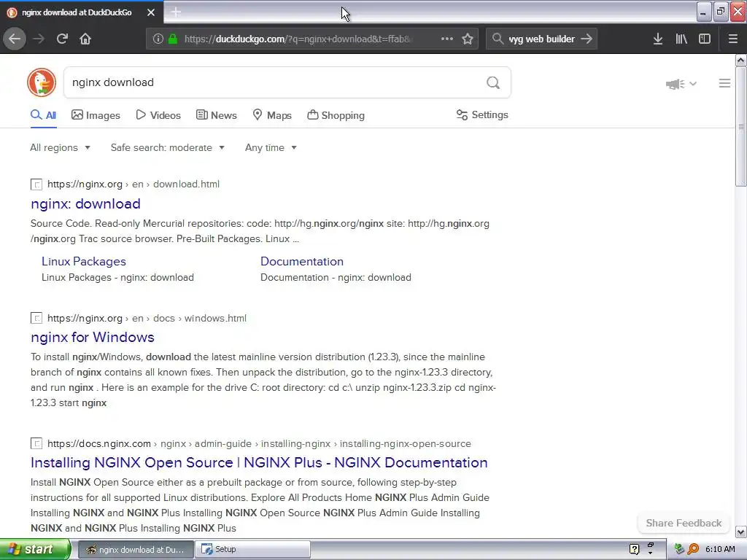
Task: Click the docs.nginx.com result URL text
Action: point(259,444)
